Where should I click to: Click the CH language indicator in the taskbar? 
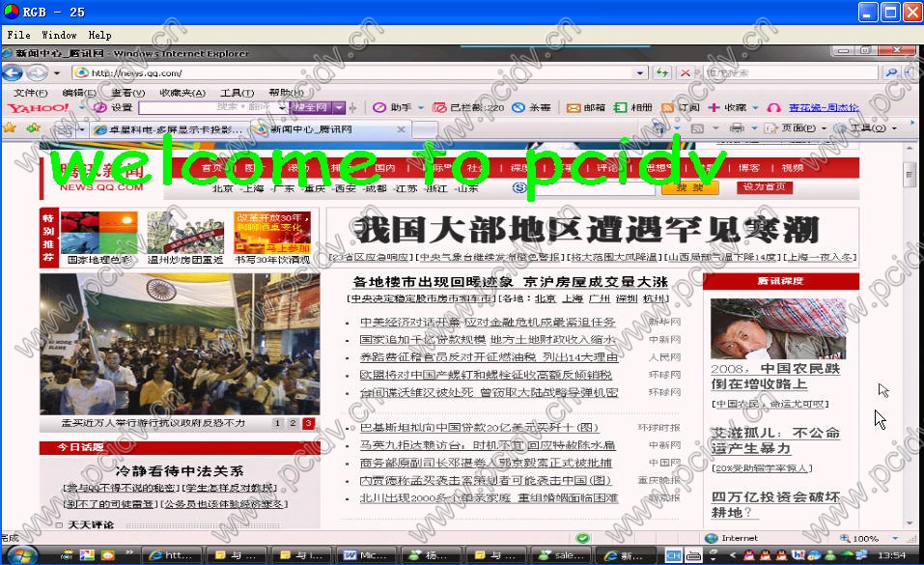(x=674, y=555)
